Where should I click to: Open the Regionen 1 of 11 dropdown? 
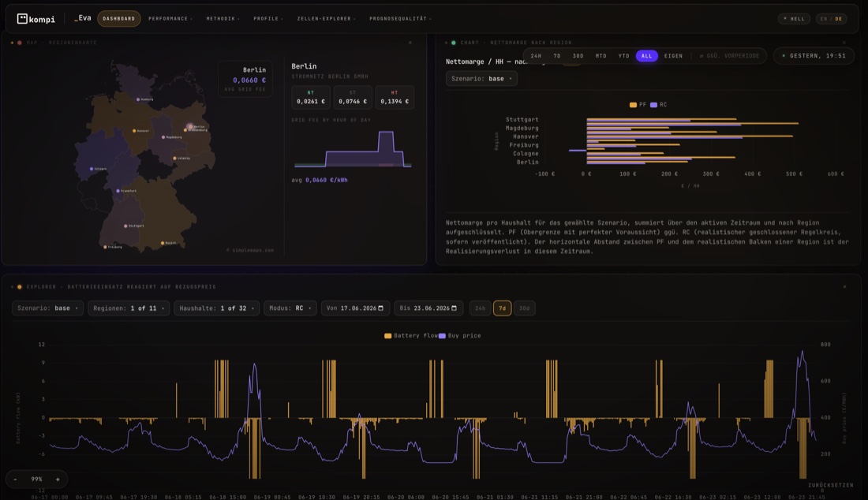point(129,308)
